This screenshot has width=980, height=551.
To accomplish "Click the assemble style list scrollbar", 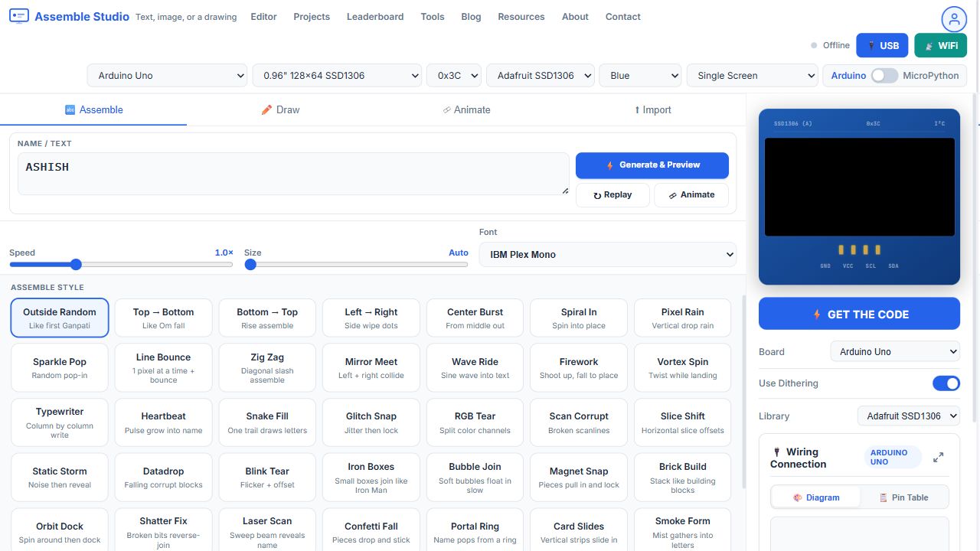I will coord(743,393).
